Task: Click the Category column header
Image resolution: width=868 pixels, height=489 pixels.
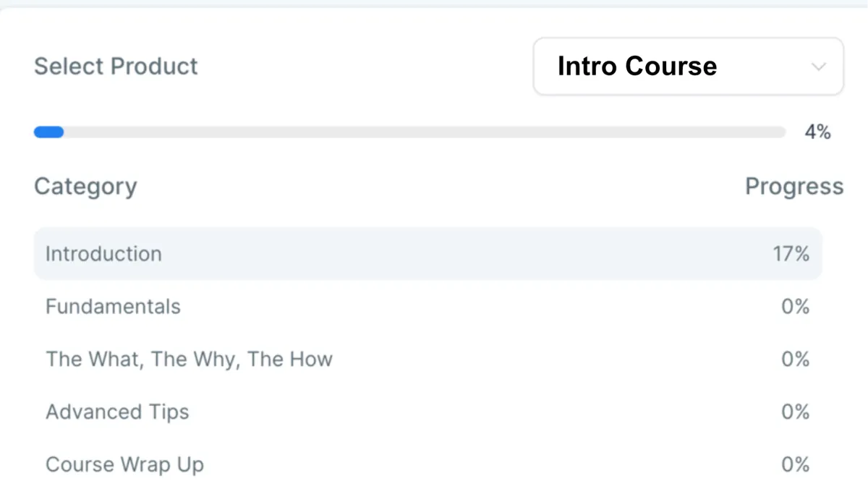Action: click(x=85, y=187)
